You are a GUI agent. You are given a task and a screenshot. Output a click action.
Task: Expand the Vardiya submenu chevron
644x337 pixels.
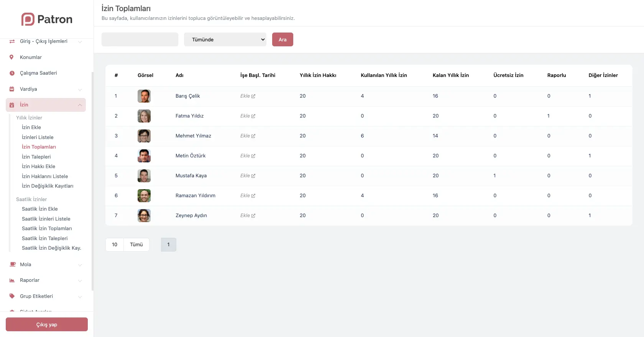click(80, 89)
